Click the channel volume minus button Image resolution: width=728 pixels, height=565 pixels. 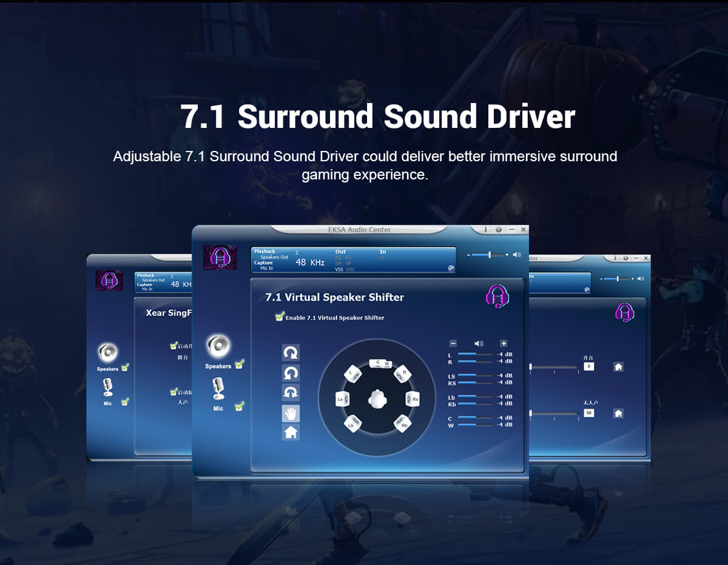click(x=453, y=343)
